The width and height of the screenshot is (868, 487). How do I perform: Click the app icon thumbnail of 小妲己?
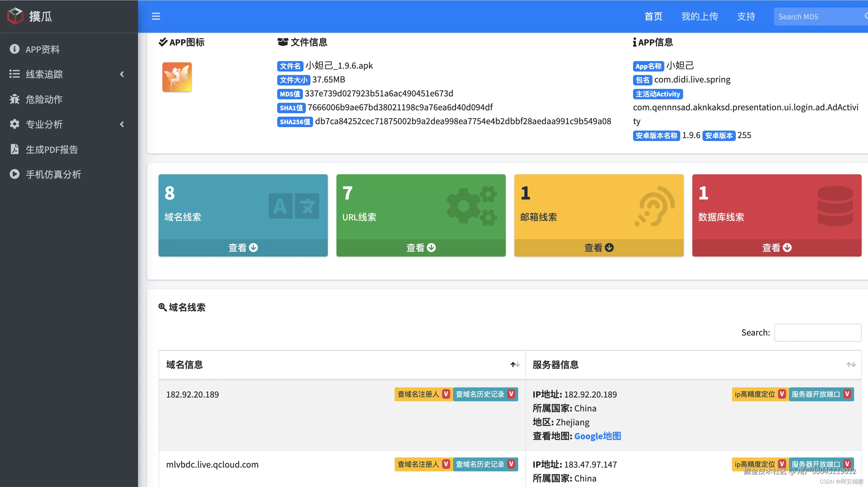pos(176,77)
